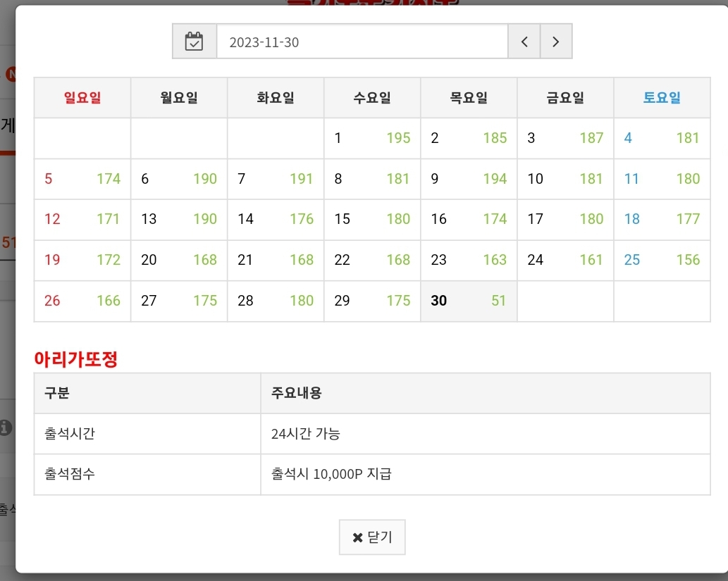The width and height of the screenshot is (728, 581).
Task: Select Sunday day 19 cell
Action: pyautogui.click(x=82, y=261)
